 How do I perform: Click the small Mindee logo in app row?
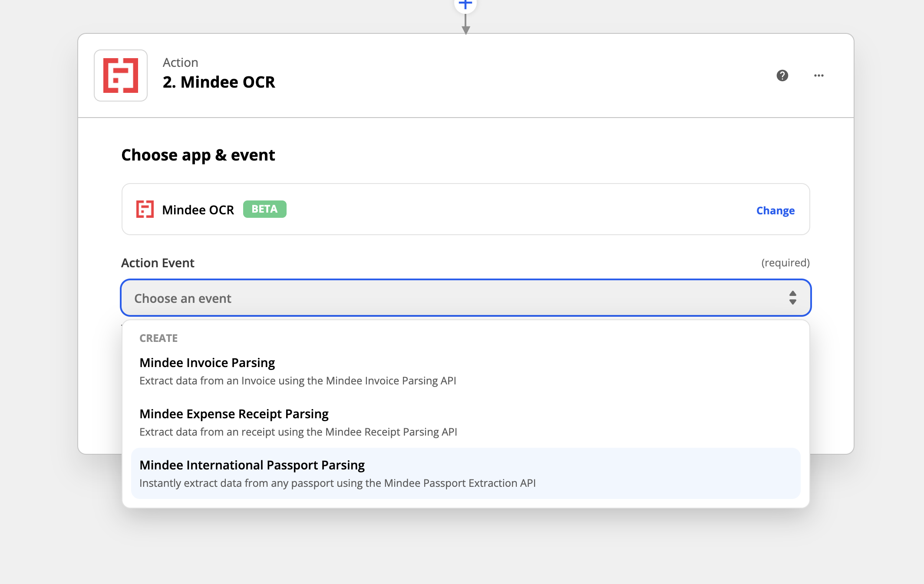[145, 210]
